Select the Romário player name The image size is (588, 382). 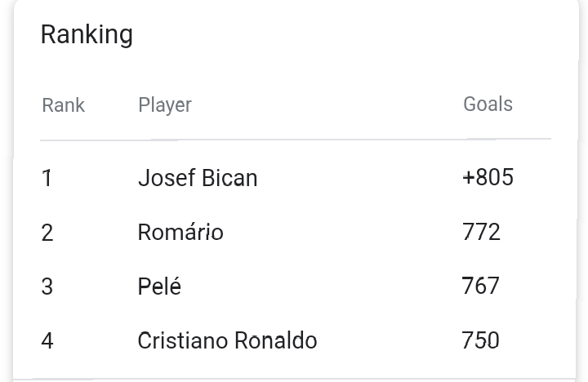[180, 232]
